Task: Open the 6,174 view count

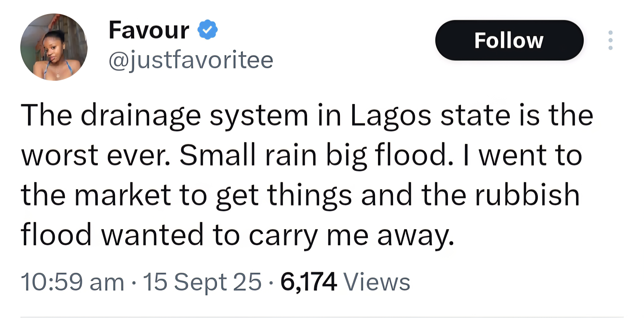Action: pyautogui.click(x=308, y=282)
